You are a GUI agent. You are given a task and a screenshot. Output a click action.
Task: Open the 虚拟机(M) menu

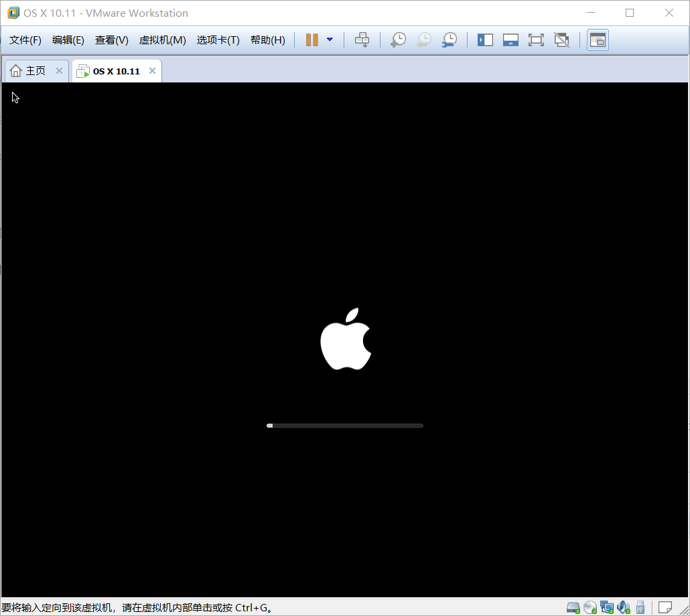[162, 40]
